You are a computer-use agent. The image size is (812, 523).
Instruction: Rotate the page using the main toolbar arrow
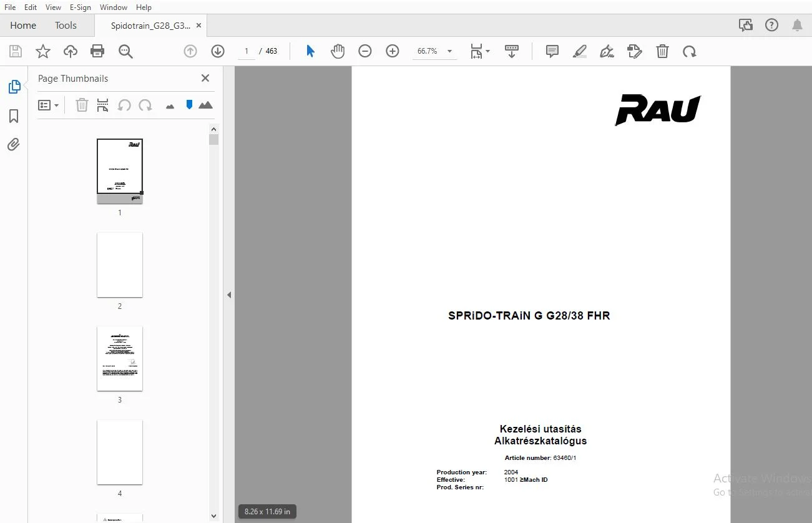(x=690, y=51)
